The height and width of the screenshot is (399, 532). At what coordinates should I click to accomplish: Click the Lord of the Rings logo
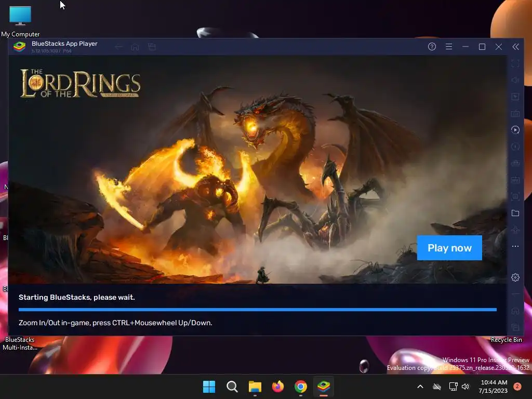(80, 84)
